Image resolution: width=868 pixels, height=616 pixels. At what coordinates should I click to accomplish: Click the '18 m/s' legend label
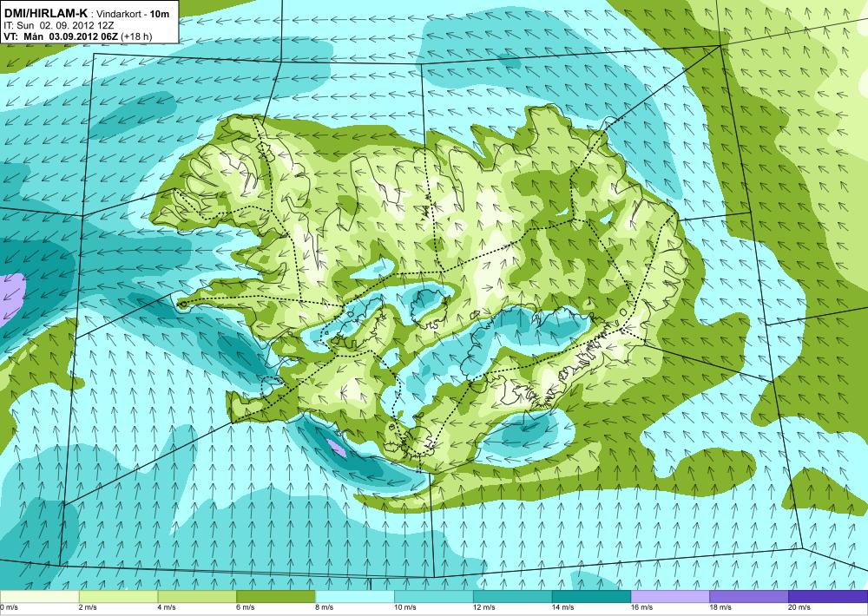pyautogui.click(x=722, y=607)
